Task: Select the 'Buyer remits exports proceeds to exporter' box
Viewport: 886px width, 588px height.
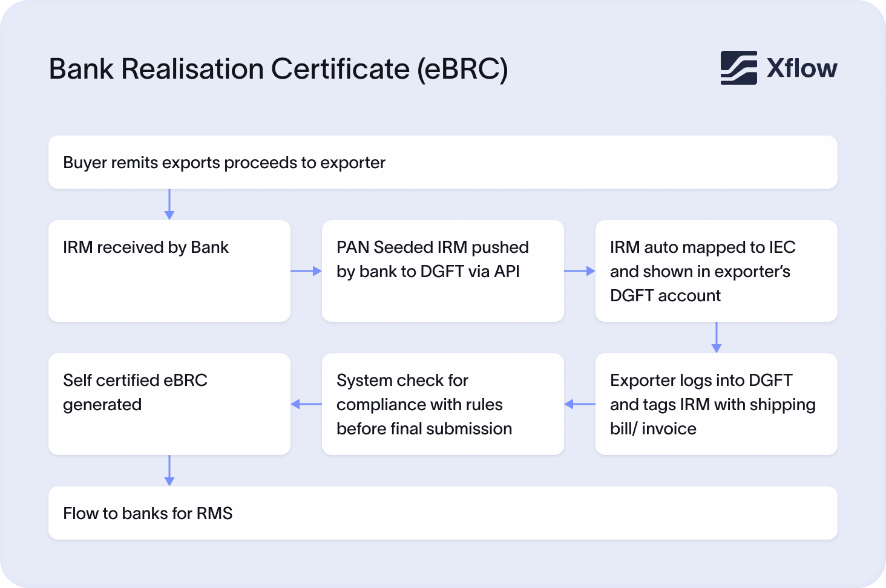Action: pyautogui.click(x=443, y=162)
